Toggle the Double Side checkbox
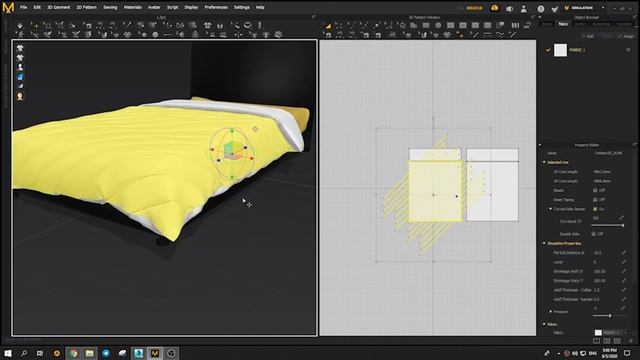The image size is (640, 360). pos(593,234)
